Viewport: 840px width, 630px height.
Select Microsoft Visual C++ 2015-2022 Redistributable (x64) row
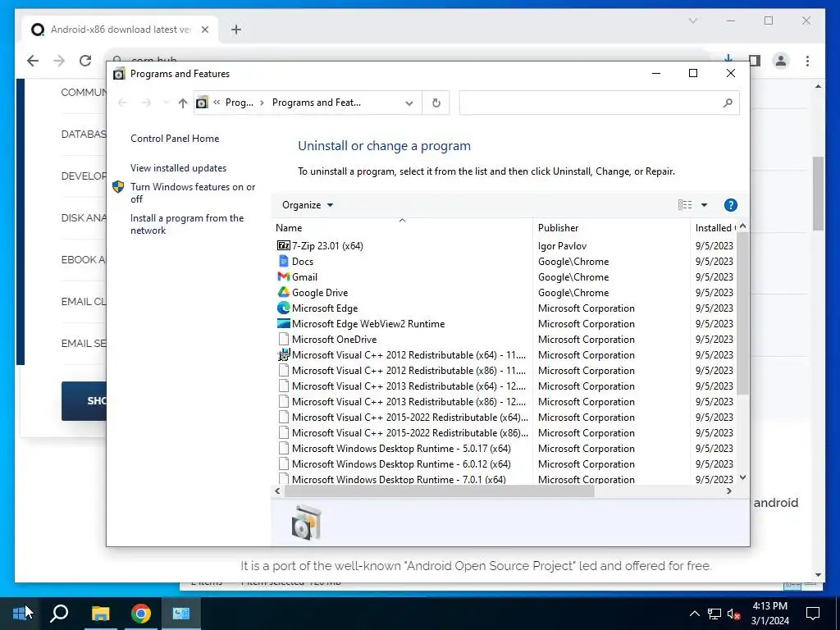click(504, 417)
